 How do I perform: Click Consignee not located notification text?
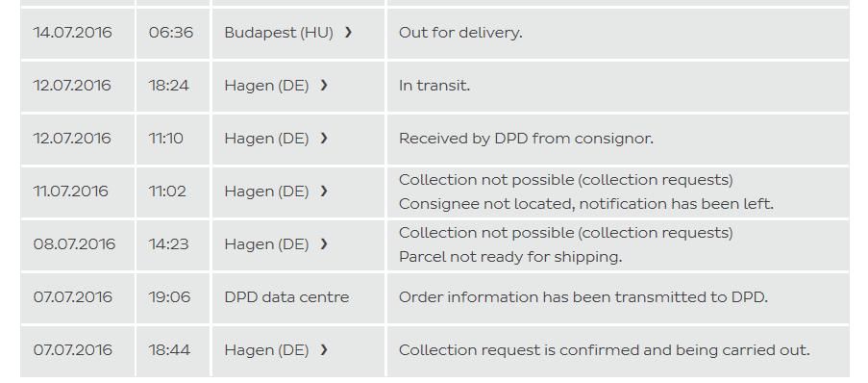click(586, 204)
